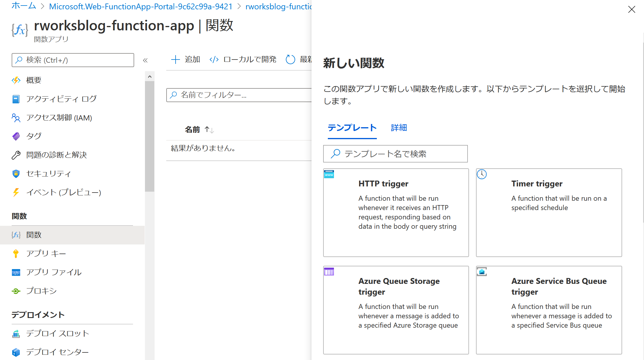Click the plus icon of 追加
The height and width of the screenshot is (360, 644).
coord(175,60)
